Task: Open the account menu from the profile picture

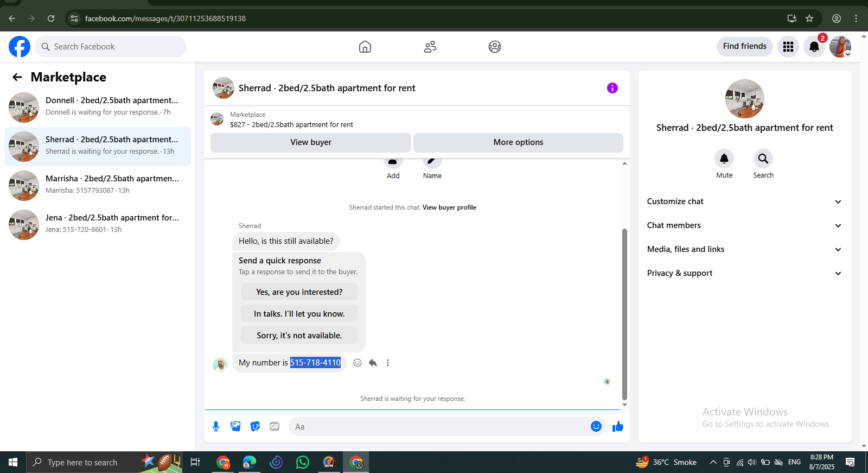Action: (840, 47)
